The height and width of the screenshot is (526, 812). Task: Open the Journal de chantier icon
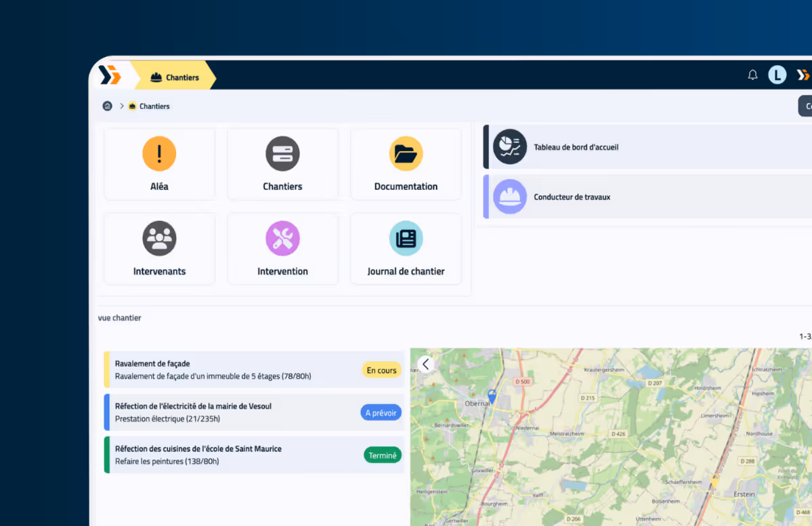pos(406,239)
